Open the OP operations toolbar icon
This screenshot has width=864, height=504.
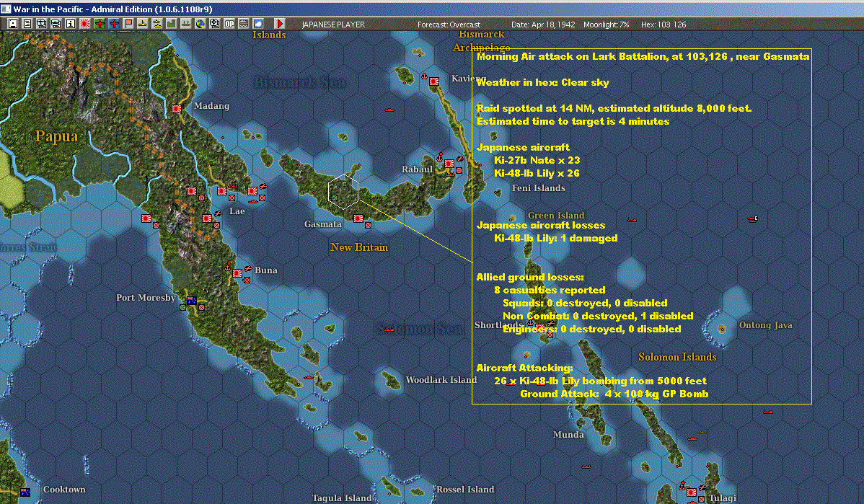coord(229,24)
